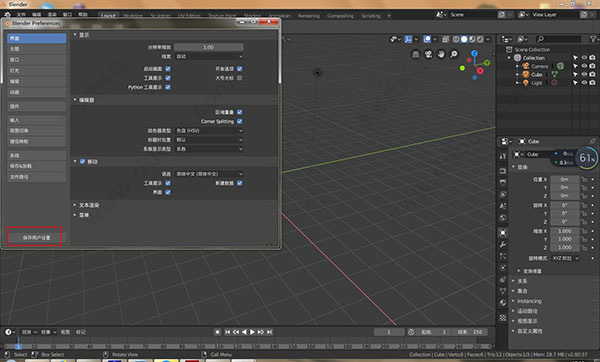The height and width of the screenshot is (362, 600).
Task: Open shading options dropdown arrow
Action: coord(488,39)
